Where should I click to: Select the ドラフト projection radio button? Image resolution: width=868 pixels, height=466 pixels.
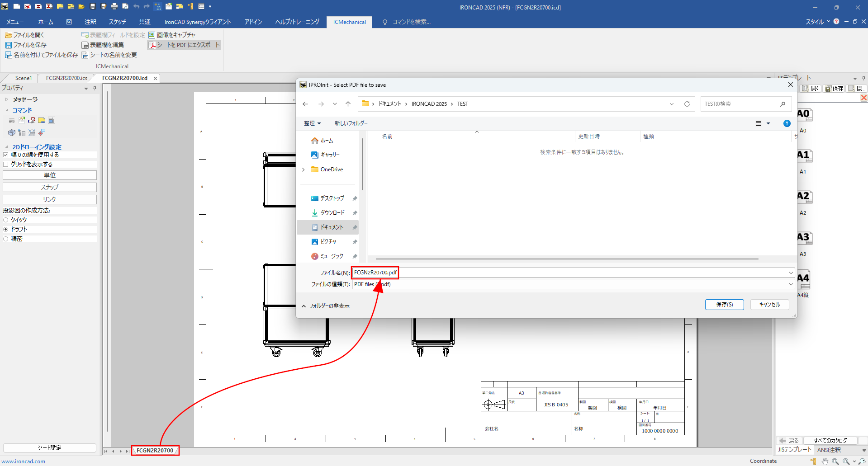point(6,229)
